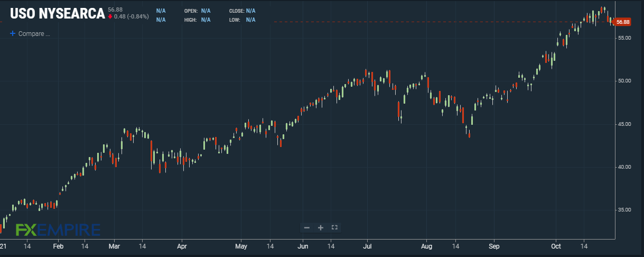Select the Mar date axis label

[115, 246]
